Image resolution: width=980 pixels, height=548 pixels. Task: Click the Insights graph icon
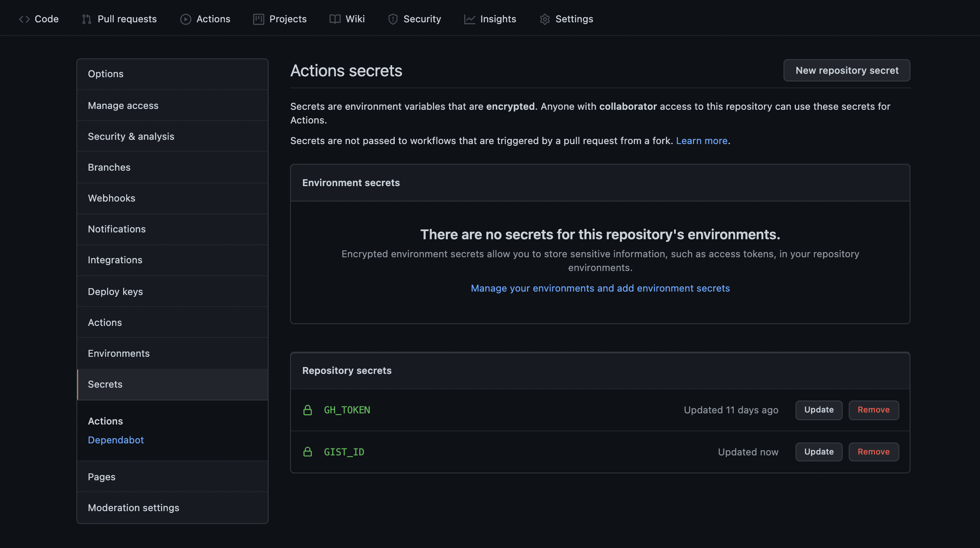[469, 19]
